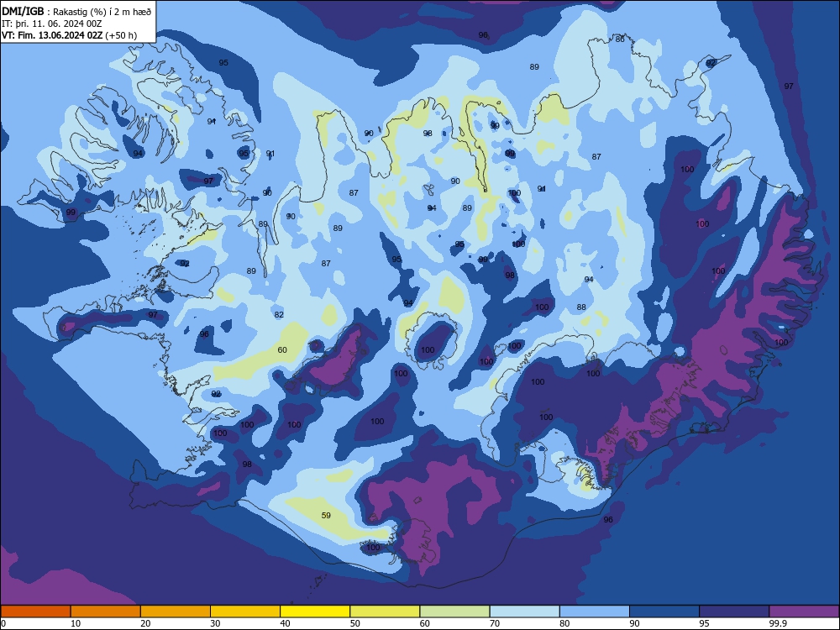This screenshot has width=840, height=630.
Task: Click the '70' legend scale label
Action: [495, 623]
